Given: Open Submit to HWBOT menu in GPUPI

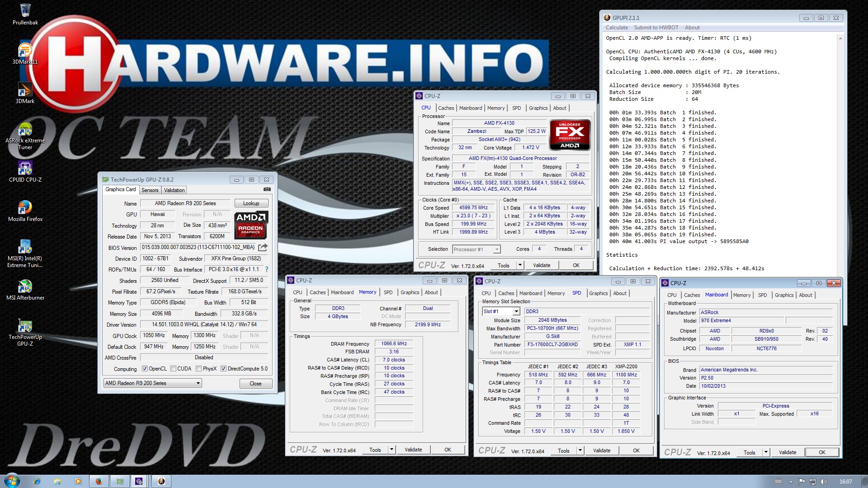Looking at the screenshot, I should (x=656, y=28).
